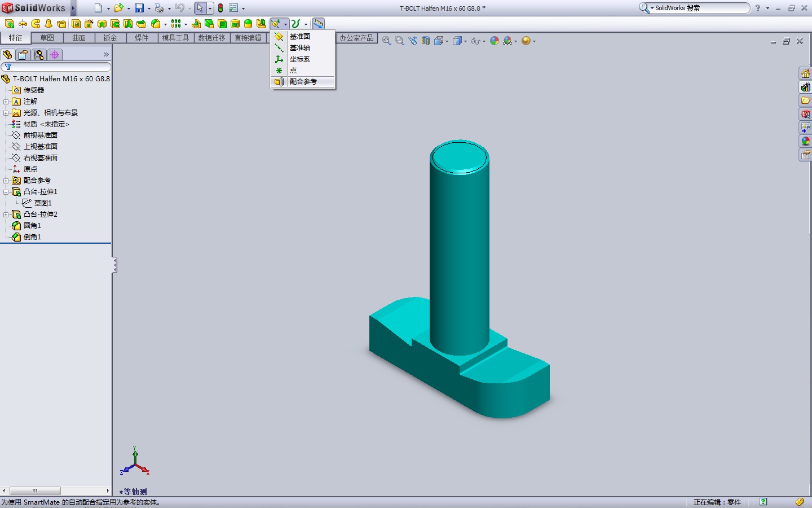Click the Fillet feature icon
The width and height of the screenshot is (812, 508).
coord(156,24)
